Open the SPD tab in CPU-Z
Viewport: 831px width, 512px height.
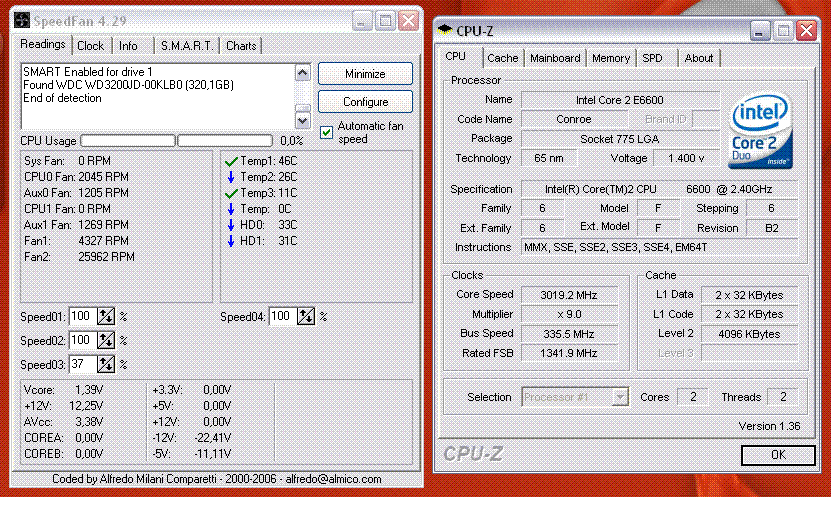[x=652, y=58]
